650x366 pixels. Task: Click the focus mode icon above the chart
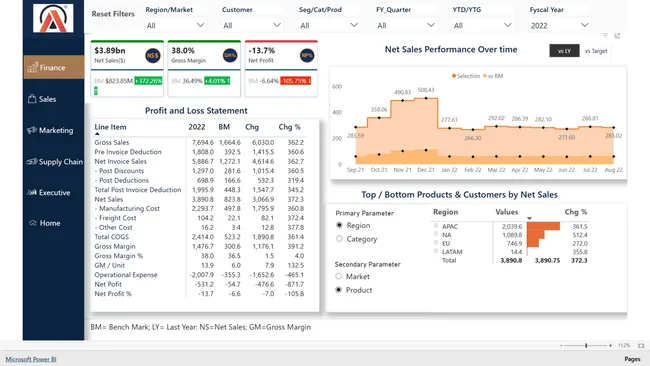pos(617,36)
